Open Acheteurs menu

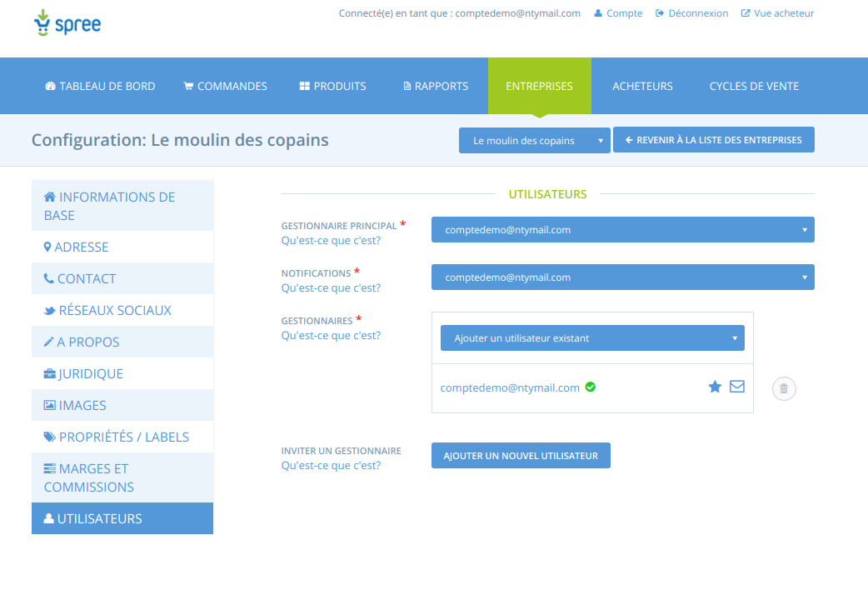(x=642, y=86)
